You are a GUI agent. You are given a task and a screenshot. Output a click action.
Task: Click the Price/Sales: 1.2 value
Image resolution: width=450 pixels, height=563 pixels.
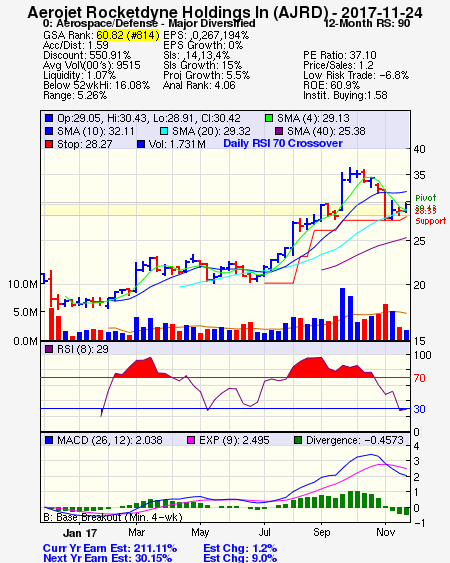338,65
